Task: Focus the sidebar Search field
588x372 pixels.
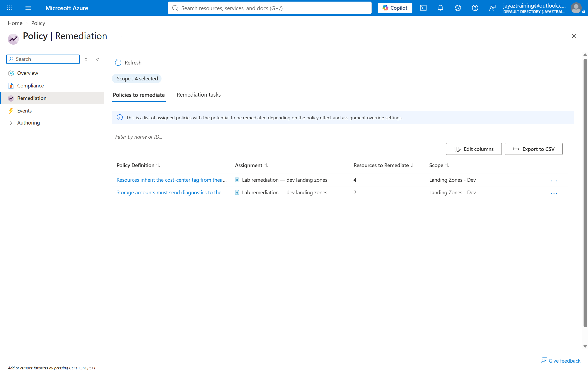Action: (x=43, y=59)
